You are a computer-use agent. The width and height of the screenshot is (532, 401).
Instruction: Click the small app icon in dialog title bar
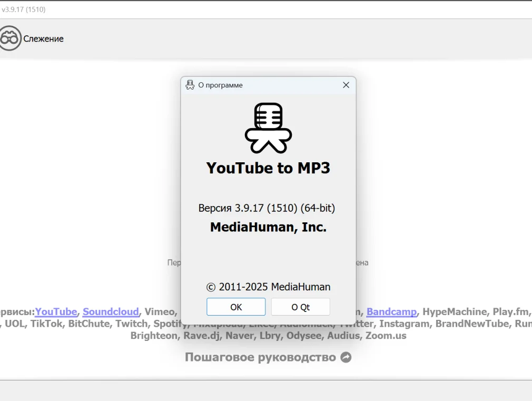(190, 85)
